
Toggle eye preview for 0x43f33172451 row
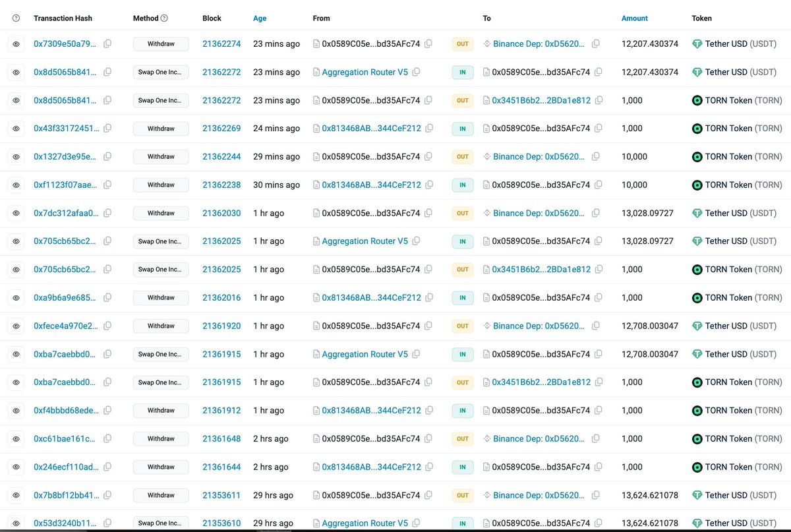[x=16, y=129]
